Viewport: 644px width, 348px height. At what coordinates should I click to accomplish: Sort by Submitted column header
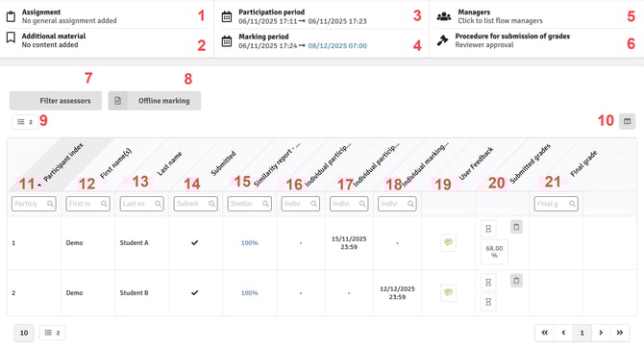pyautogui.click(x=223, y=163)
